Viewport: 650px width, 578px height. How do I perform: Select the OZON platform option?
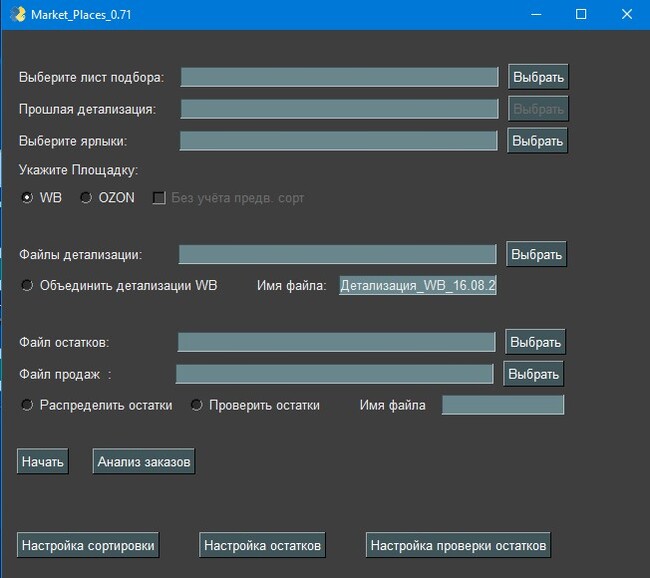pos(86,198)
